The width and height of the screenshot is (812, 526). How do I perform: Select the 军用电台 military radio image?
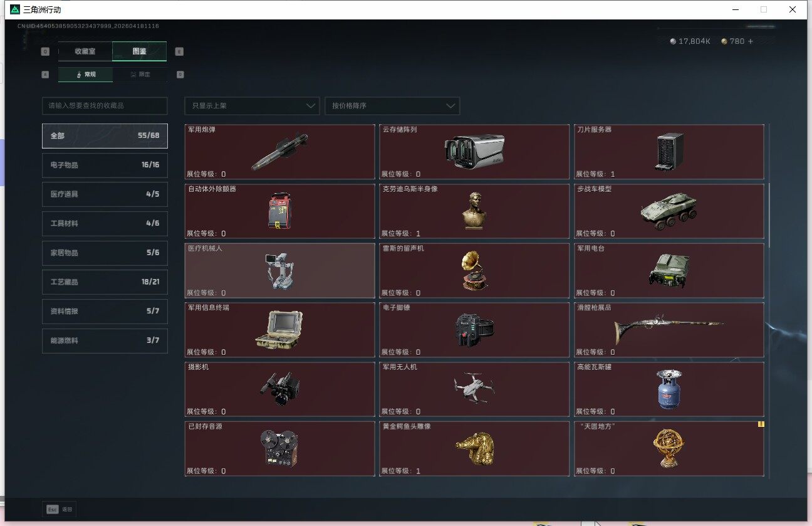669,270
